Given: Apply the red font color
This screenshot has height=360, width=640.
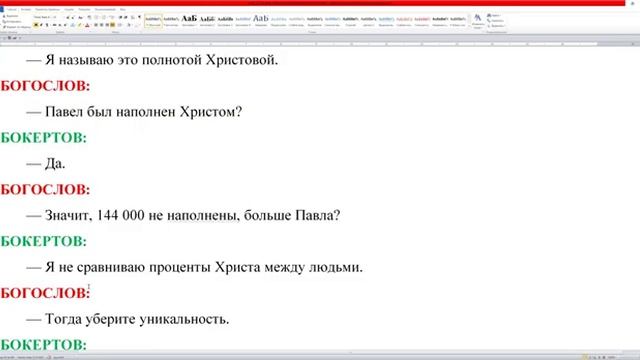Looking at the screenshot, I should click(87, 25).
